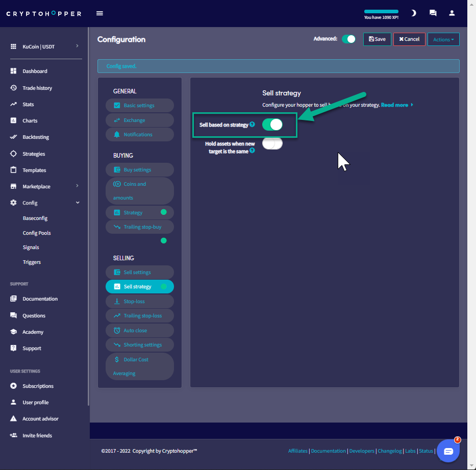476x470 pixels.
Task: Open the user account profile icon
Action: tap(452, 13)
